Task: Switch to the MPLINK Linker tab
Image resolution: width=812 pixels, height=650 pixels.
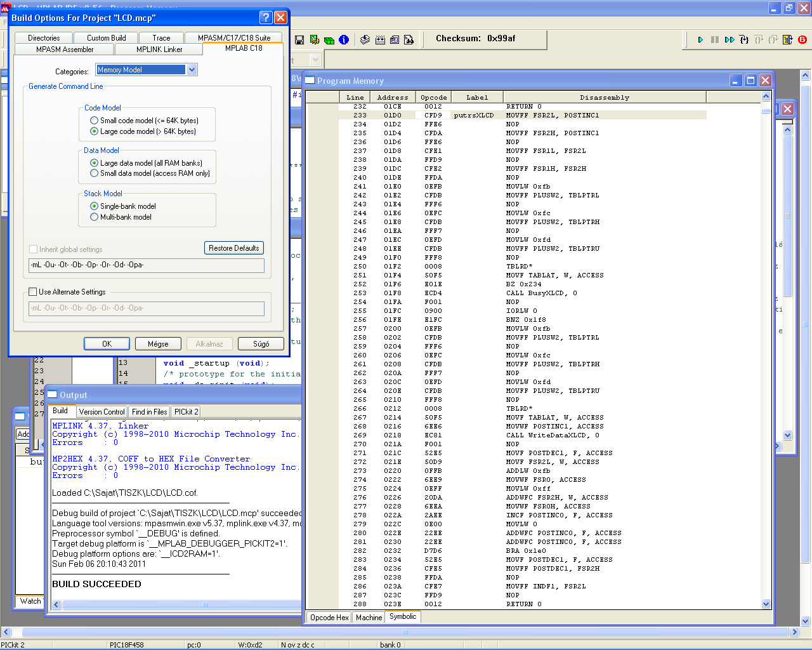Action: click(159, 50)
